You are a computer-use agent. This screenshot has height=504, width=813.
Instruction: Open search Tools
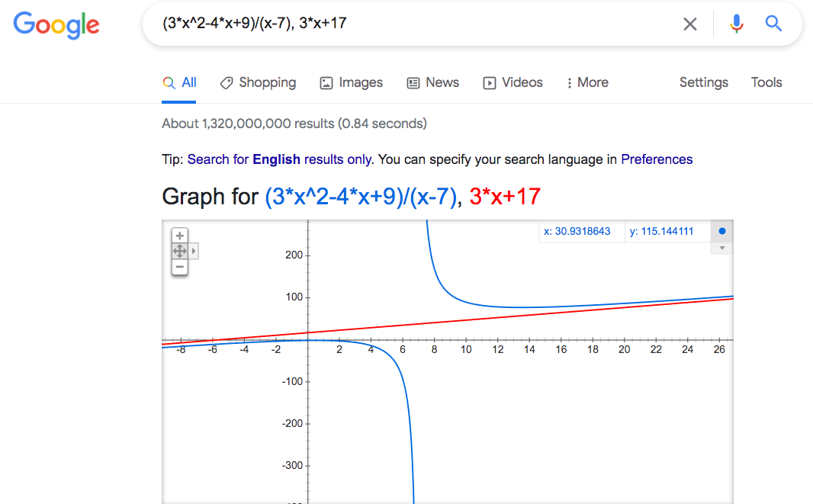click(x=766, y=82)
